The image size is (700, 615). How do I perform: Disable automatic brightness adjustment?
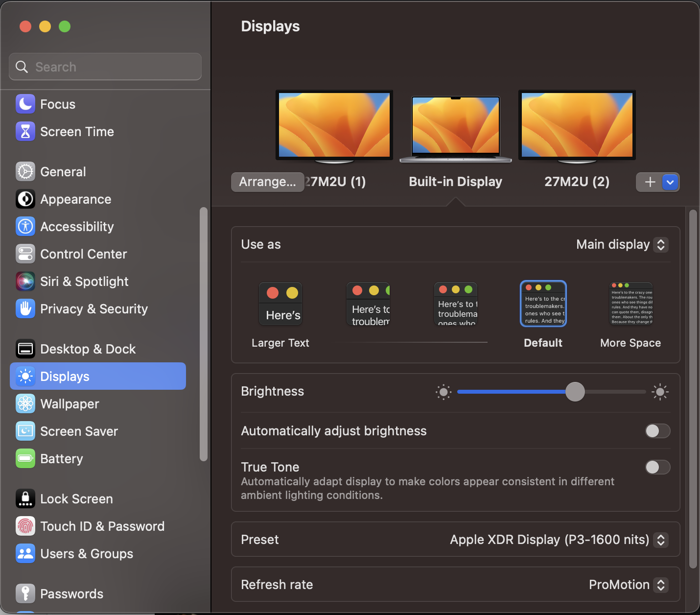[658, 431]
